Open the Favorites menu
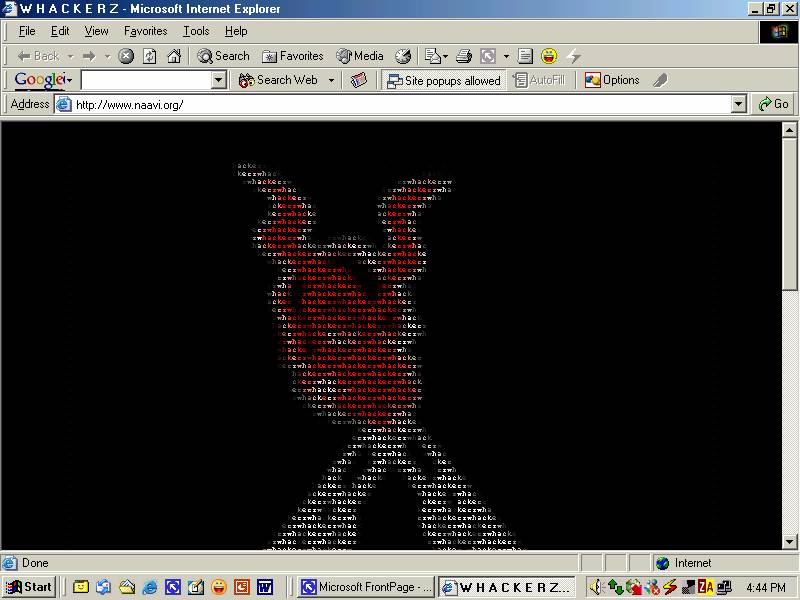The width and height of the screenshot is (800, 600). click(145, 31)
